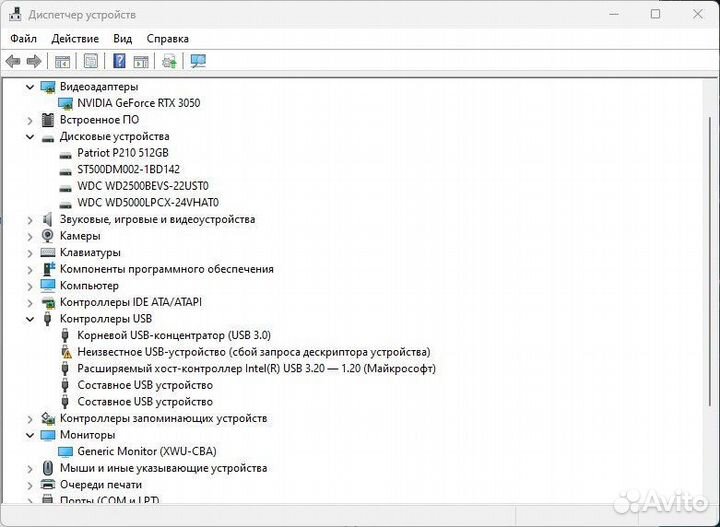720x527 pixels.
Task: Click the Очереди печати printer icon
Action: (x=48, y=484)
